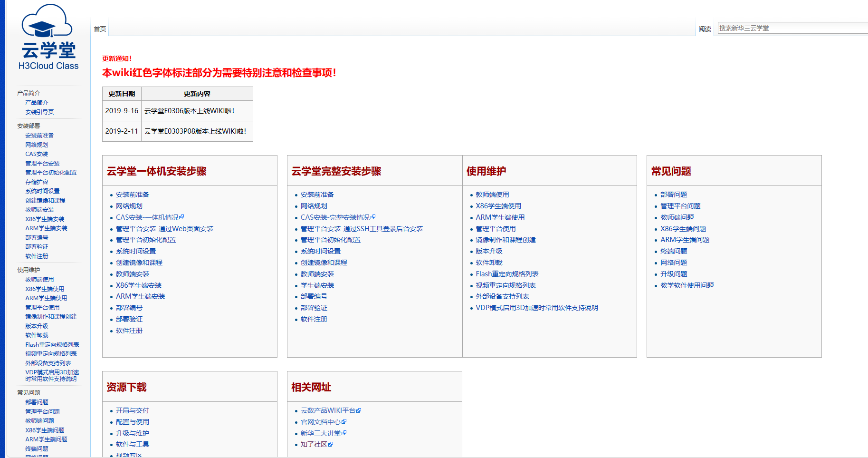Click the 配置与使用 download link
The height and width of the screenshot is (458, 868).
(133, 422)
